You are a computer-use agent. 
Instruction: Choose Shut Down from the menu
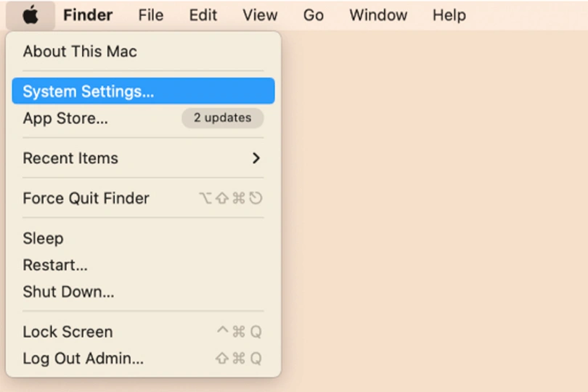click(68, 292)
